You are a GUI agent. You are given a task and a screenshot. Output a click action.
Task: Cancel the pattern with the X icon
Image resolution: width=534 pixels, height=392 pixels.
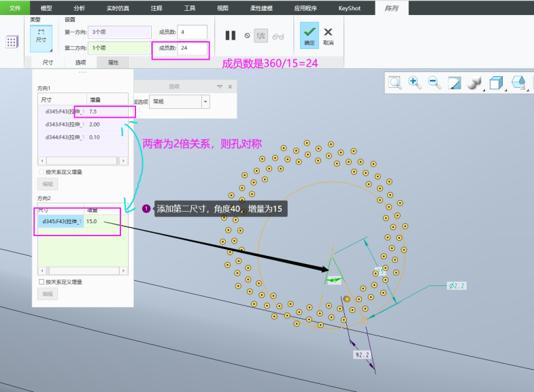tap(328, 35)
